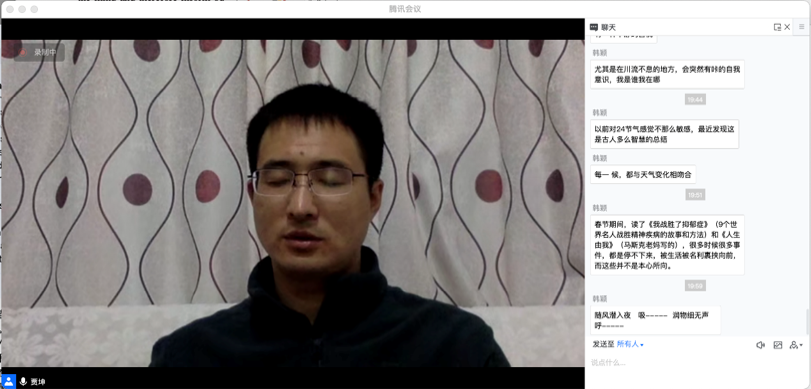Click the sender name 韩颖 above the last message
The image size is (811, 389).
600,298
